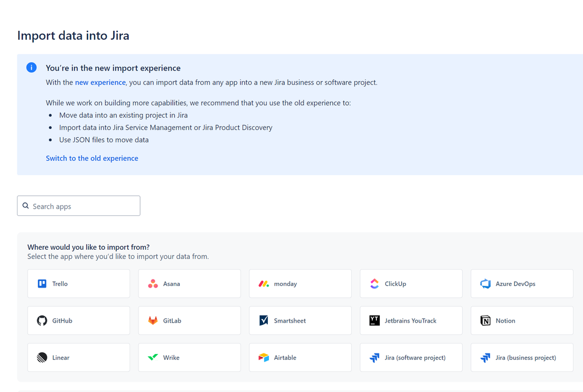Click the search magnifier icon
The width and height of the screenshot is (583, 392).
26,206
